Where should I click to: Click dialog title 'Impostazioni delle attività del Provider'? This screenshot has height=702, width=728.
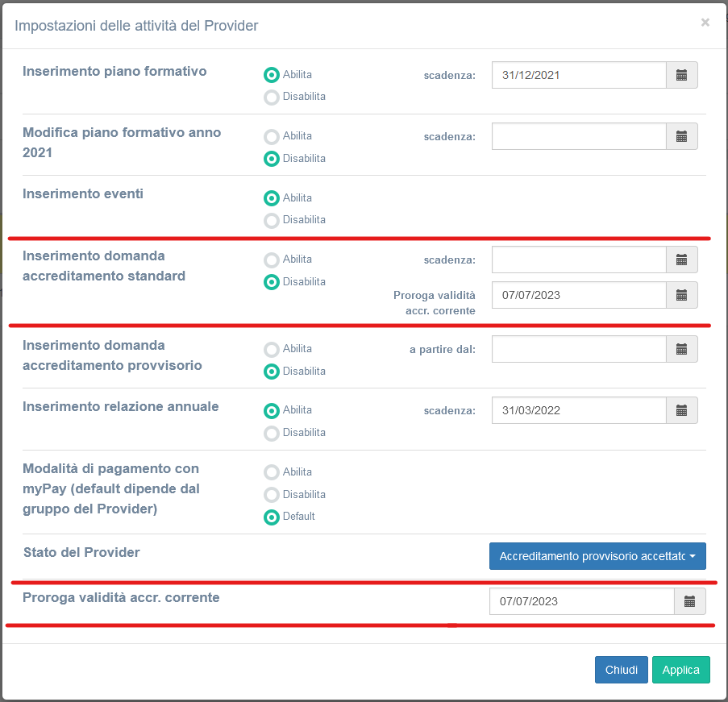pyautogui.click(x=136, y=26)
